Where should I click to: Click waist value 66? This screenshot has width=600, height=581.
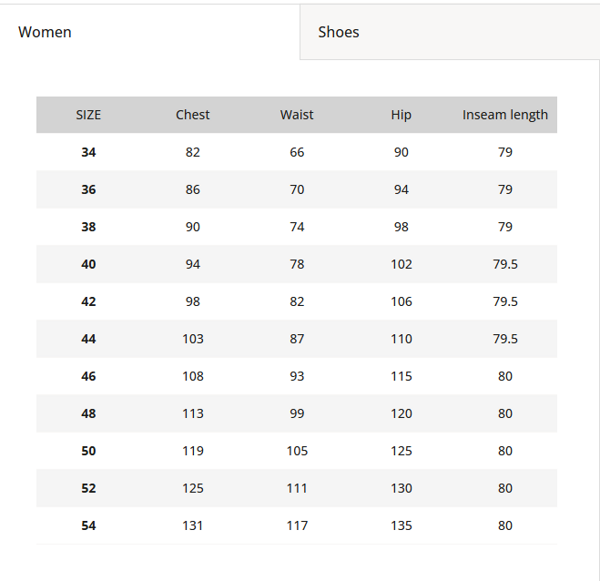click(297, 152)
